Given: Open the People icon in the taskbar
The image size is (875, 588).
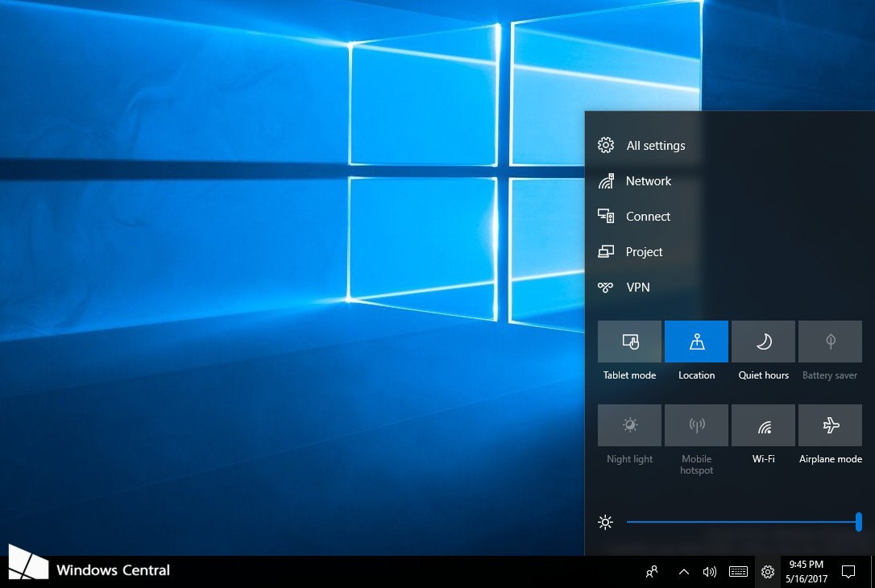Looking at the screenshot, I should [652, 572].
